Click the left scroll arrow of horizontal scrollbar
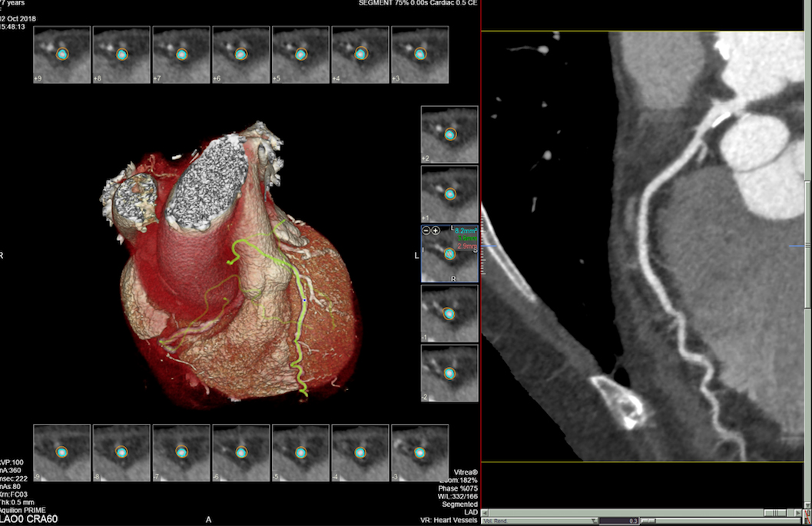 coord(485,510)
